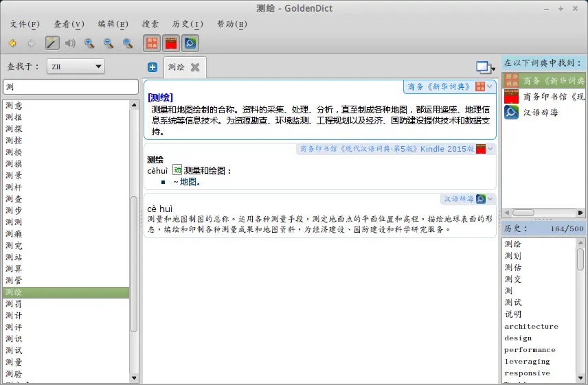Open the 编辑(E) menu
Screen dimensions: 588x385
113,24
